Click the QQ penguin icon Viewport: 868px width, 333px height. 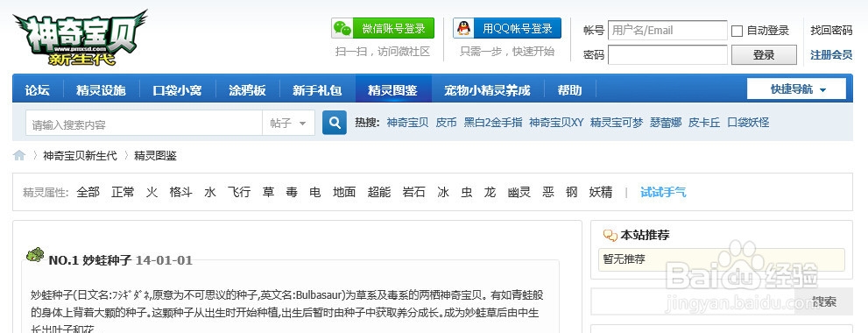[x=464, y=28]
